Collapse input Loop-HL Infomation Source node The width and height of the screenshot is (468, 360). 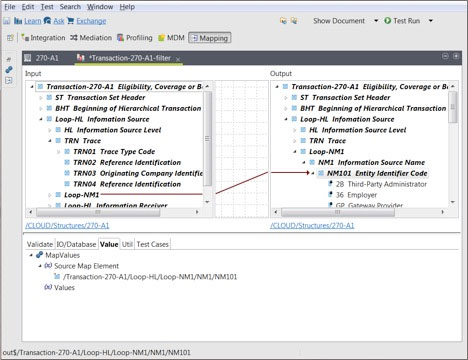pyautogui.click(x=41, y=119)
